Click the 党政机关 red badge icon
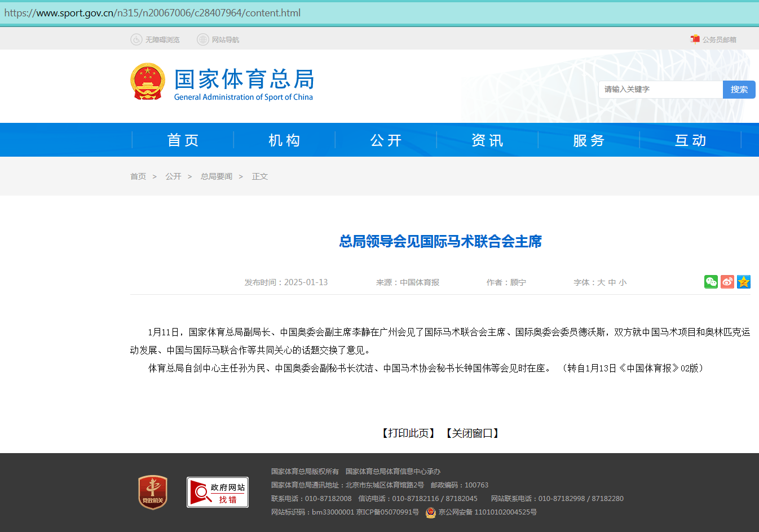 coord(153,492)
